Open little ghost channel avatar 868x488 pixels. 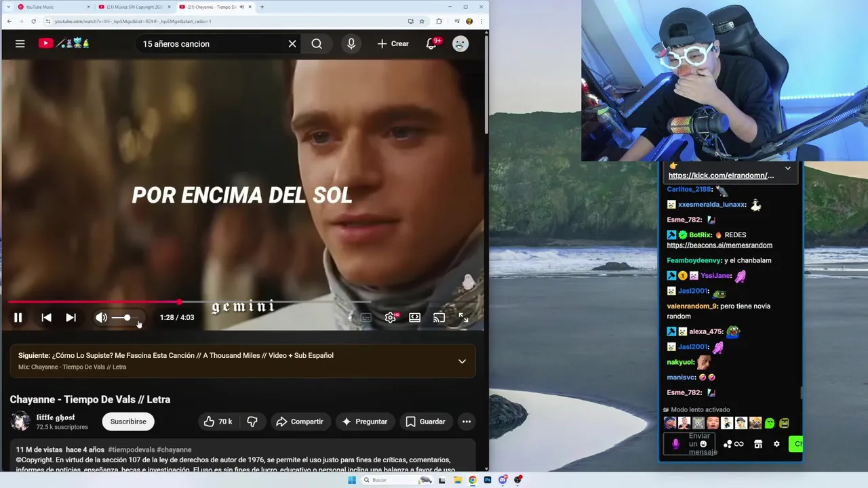coord(20,421)
